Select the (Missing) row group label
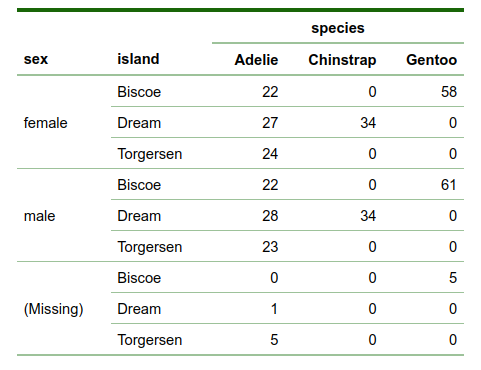Screen dimensions: 481x370 point(53,309)
